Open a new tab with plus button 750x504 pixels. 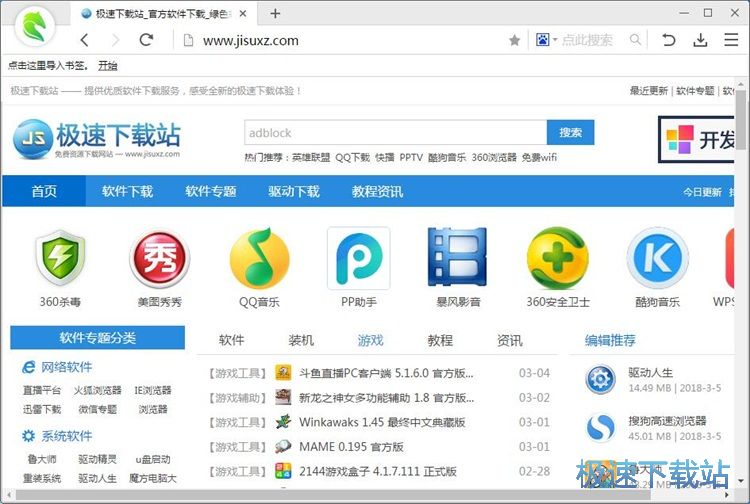coord(275,13)
